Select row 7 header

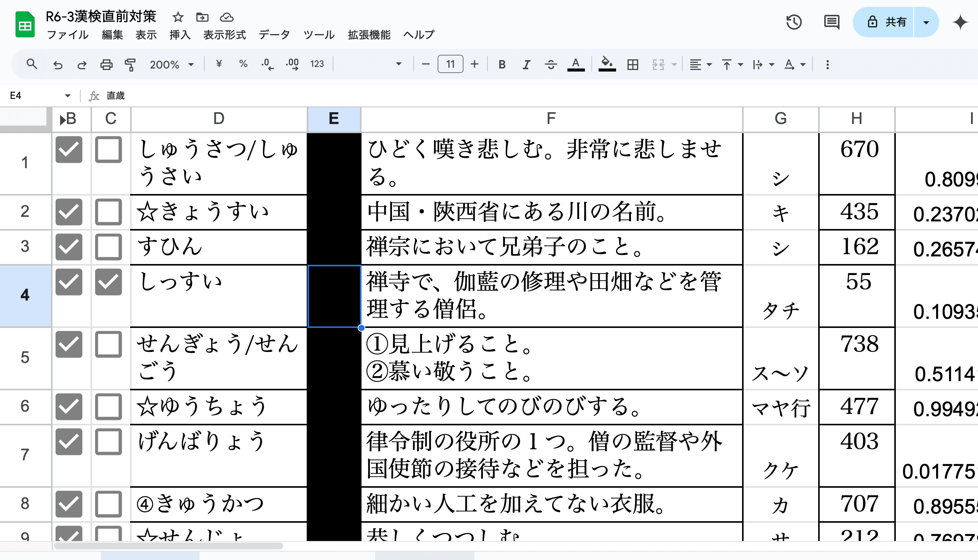click(25, 455)
